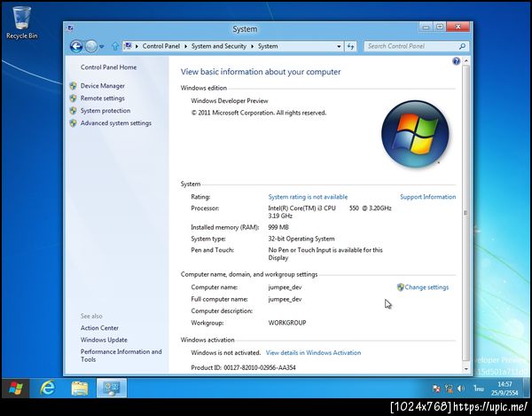The image size is (532, 416).
Task: Open the Start button
Action: tap(15, 388)
